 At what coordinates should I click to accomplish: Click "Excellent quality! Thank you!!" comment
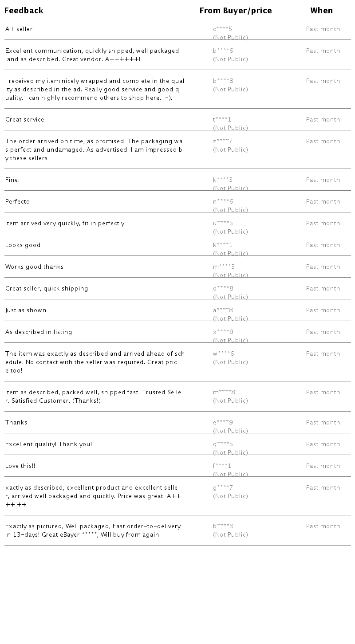tap(50, 444)
